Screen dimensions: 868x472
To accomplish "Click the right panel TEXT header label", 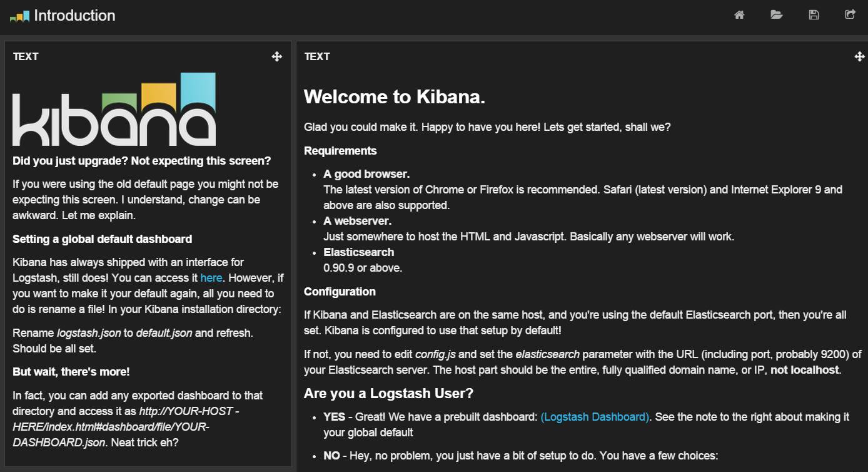I will pyautogui.click(x=317, y=56).
